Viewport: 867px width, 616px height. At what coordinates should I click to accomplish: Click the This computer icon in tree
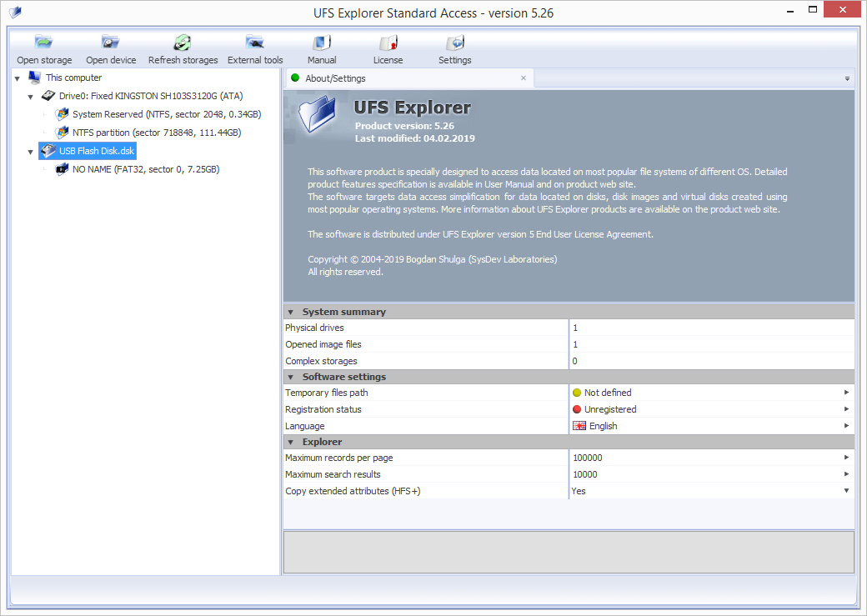point(35,78)
